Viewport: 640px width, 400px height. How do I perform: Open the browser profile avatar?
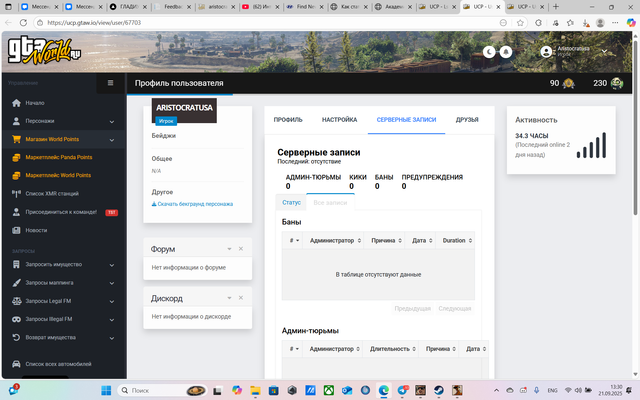pyautogui.click(x=600, y=23)
